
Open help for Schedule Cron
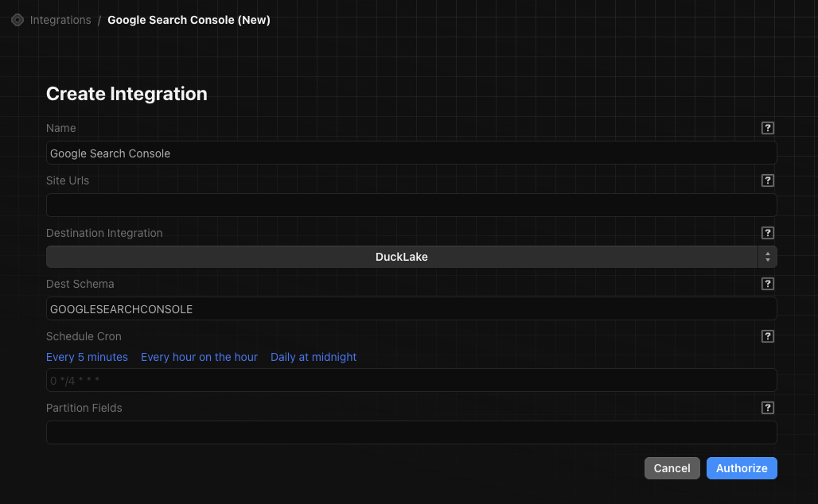(x=767, y=336)
